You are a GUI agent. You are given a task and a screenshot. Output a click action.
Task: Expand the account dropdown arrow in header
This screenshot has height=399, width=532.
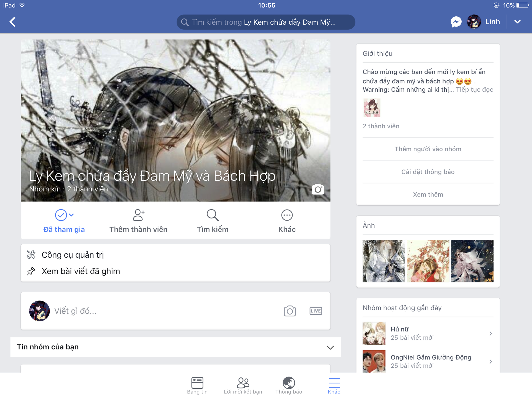click(517, 22)
